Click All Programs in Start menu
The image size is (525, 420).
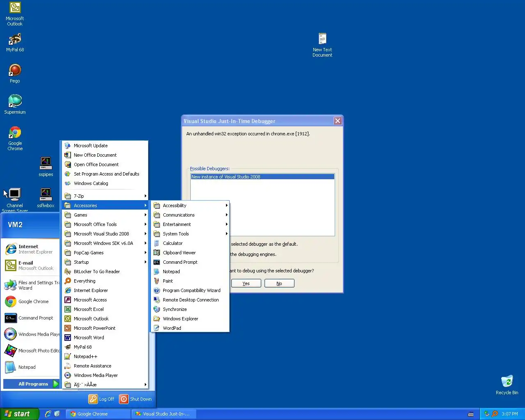31,384
